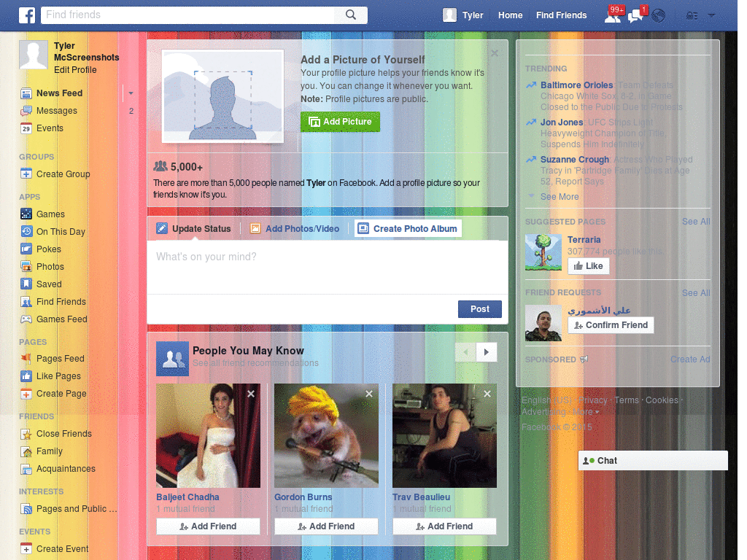Open the More footer dropdown
Image resolution: width=747 pixels, height=560 pixels.
pos(586,412)
